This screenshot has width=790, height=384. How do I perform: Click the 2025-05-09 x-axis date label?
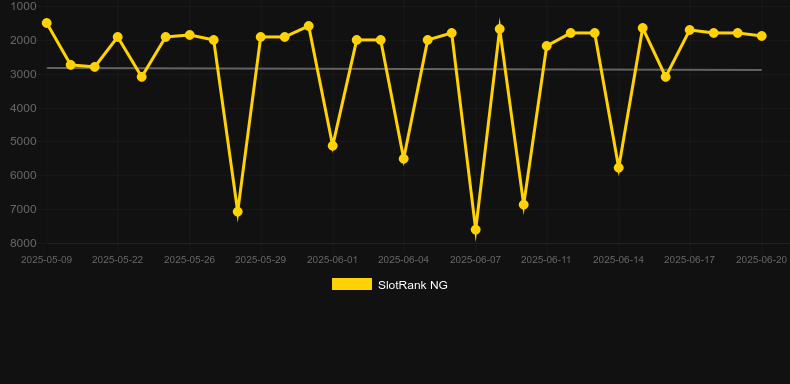[x=46, y=260]
